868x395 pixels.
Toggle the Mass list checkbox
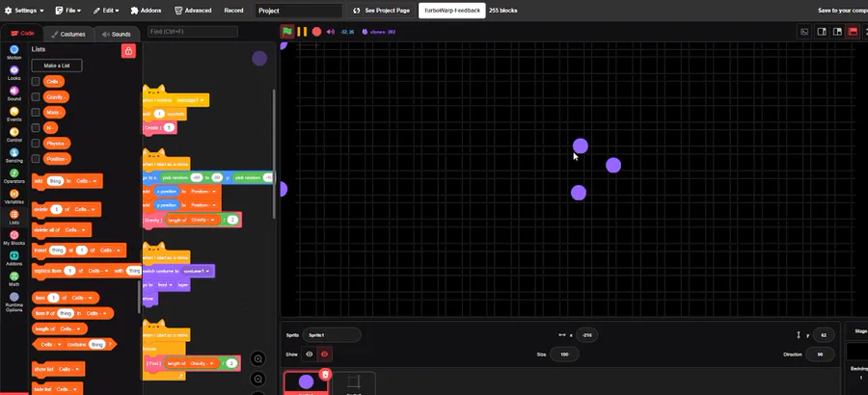click(x=36, y=113)
